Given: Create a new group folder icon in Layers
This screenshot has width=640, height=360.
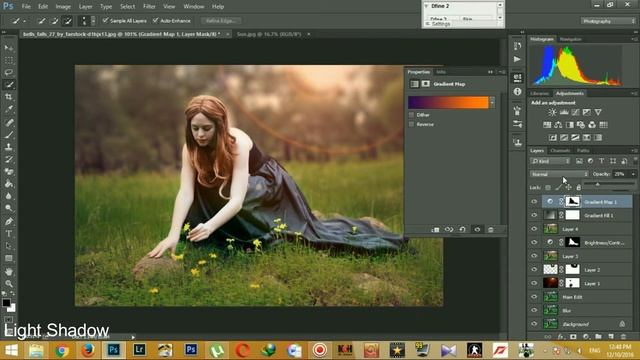Looking at the screenshot, I should coord(598,337).
